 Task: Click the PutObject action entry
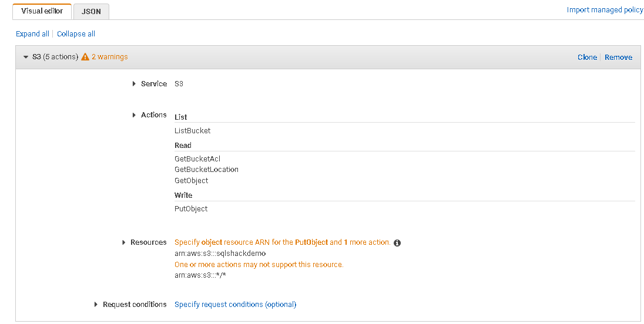[191, 209]
